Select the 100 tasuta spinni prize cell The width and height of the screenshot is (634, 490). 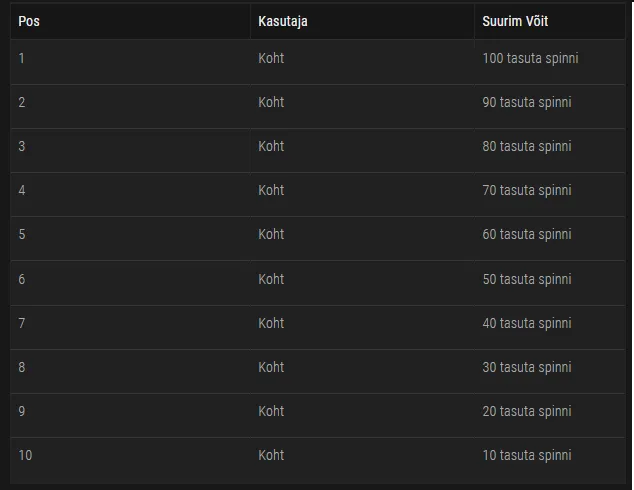pyautogui.click(x=530, y=58)
